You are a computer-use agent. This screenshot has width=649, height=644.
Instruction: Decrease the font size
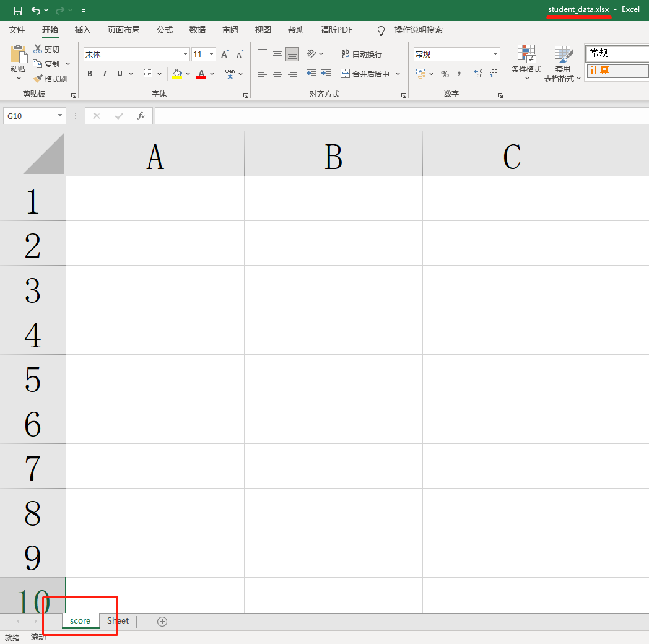pos(240,54)
